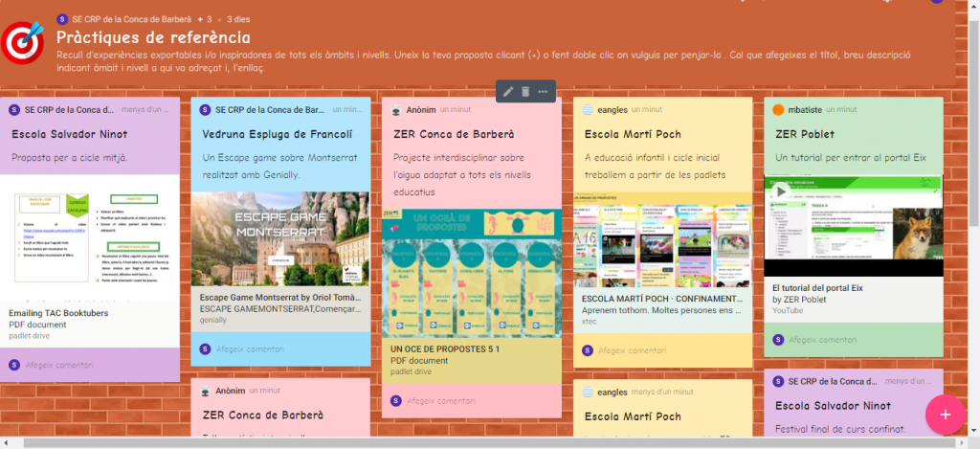The image size is (980, 449).
Task: Click the +3 contributors indicator in the header
Action: pyautogui.click(x=204, y=19)
